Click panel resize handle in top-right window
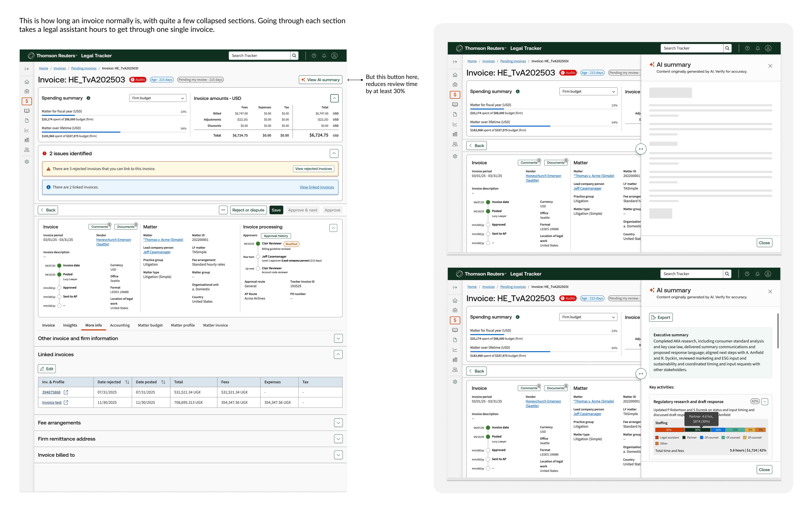812x509 pixels. [641, 149]
